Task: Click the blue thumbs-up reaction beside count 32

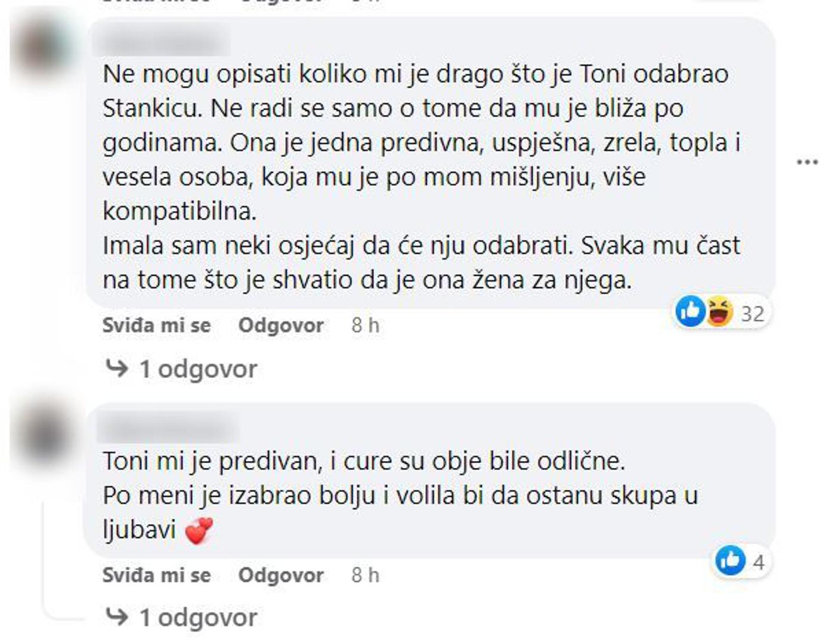Action: tap(691, 311)
